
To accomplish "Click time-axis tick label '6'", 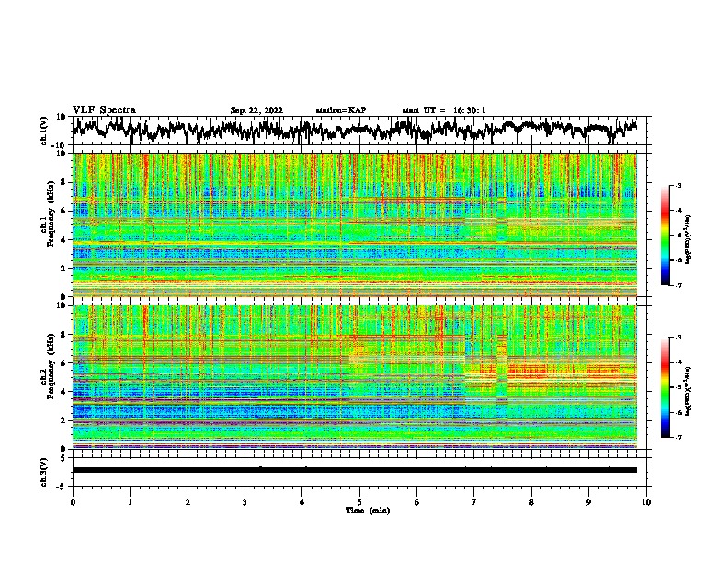I will pyautogui.click(x=416, y=502).
